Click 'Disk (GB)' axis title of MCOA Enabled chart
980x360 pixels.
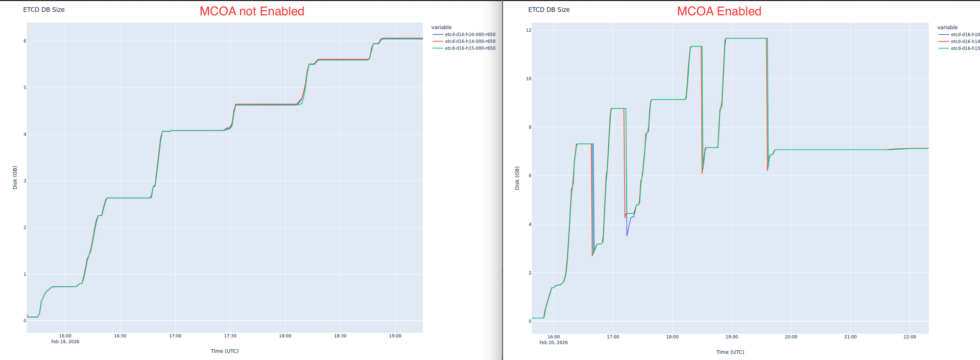click(517, 178)
